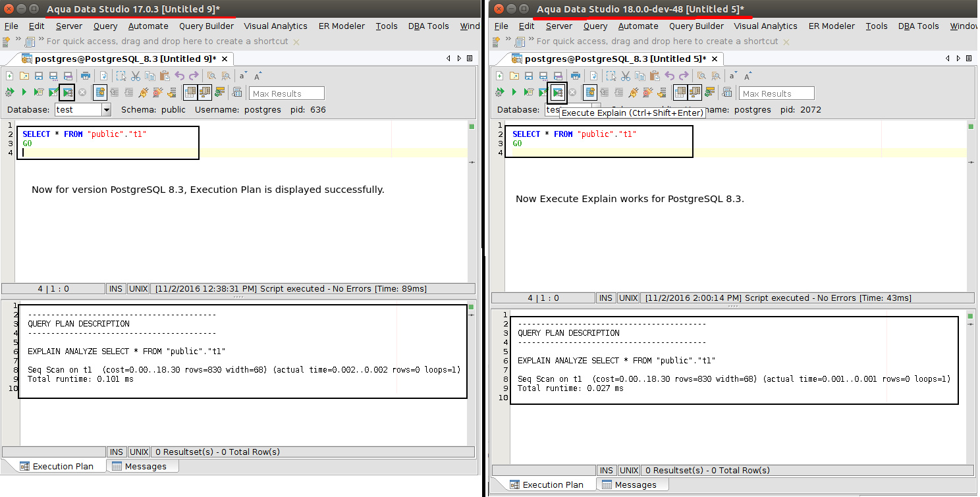Click Save icon in right window toolbar

point(529,76)
